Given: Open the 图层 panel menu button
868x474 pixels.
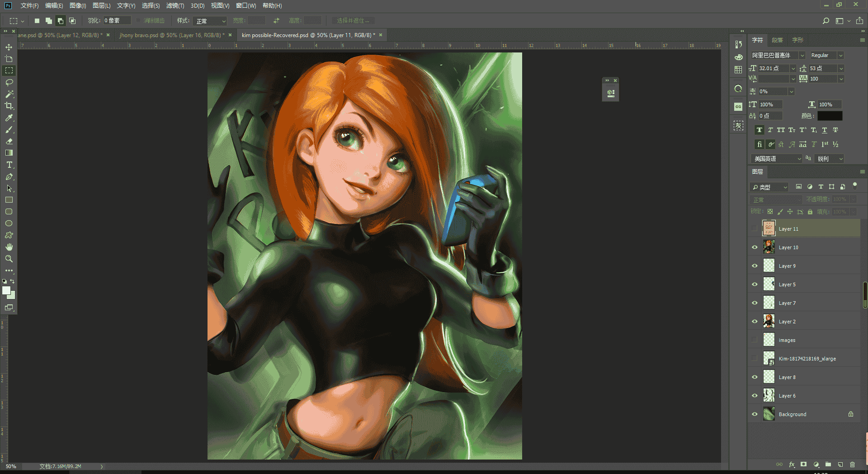Looking at the screenshot, I should (862, 172).
